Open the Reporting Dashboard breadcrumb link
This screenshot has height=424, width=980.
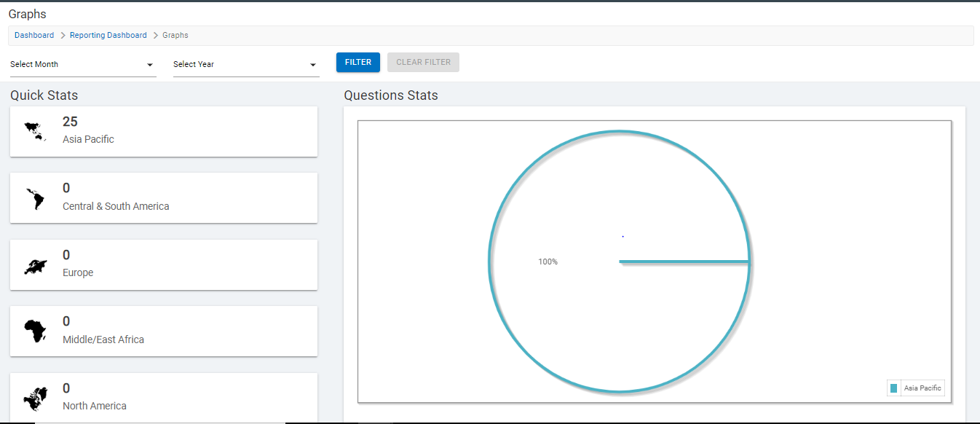(108, 35)
